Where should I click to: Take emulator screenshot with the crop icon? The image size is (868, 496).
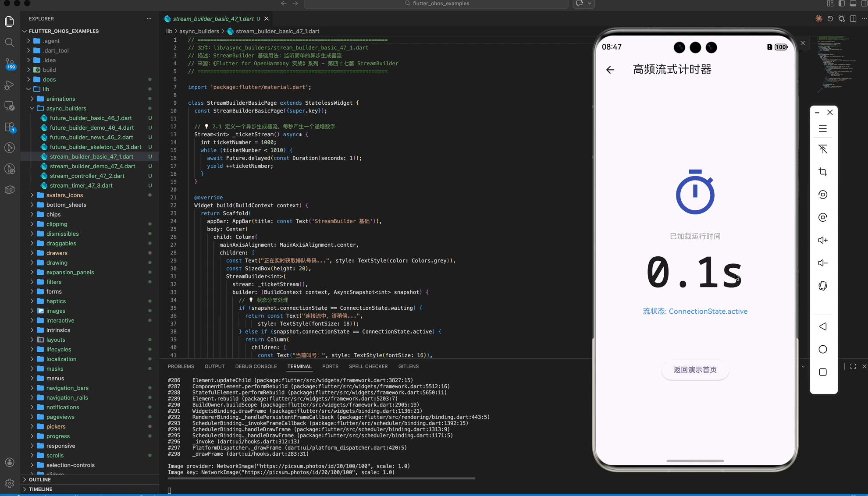(x=823, y=172)
